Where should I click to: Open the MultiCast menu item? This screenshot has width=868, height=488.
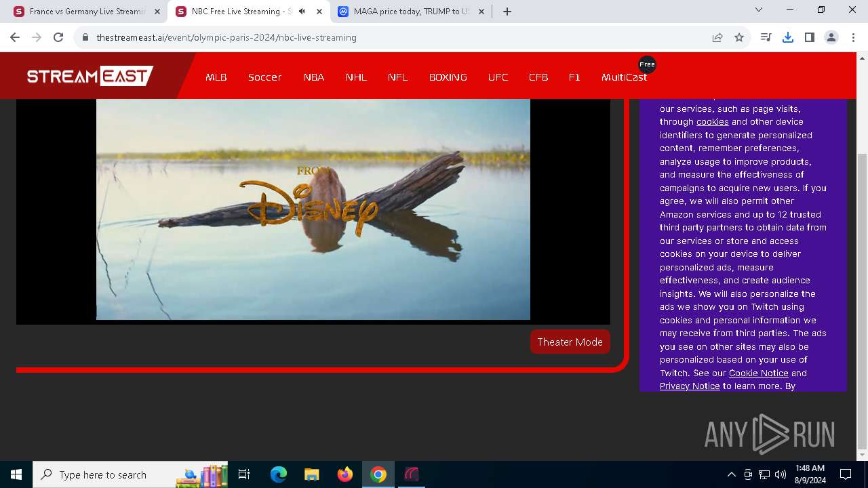pyautogui.click(x=625, y=77)
